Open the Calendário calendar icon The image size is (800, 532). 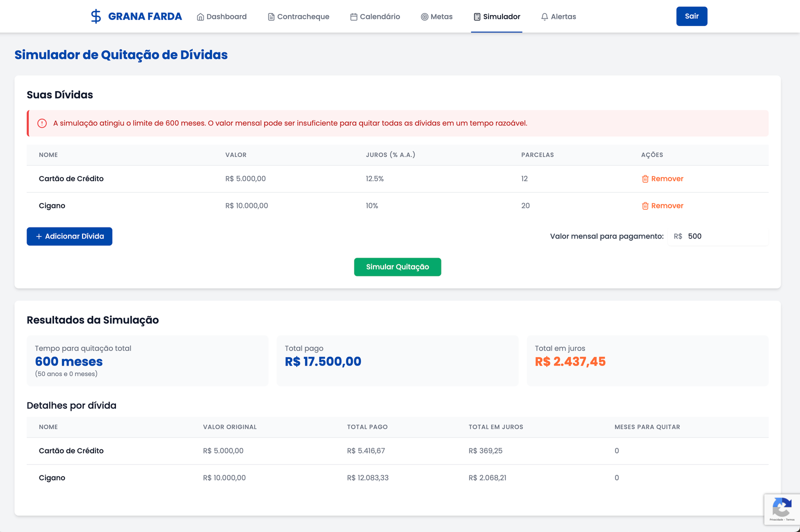pyautogui.click(x=353, y=16)
